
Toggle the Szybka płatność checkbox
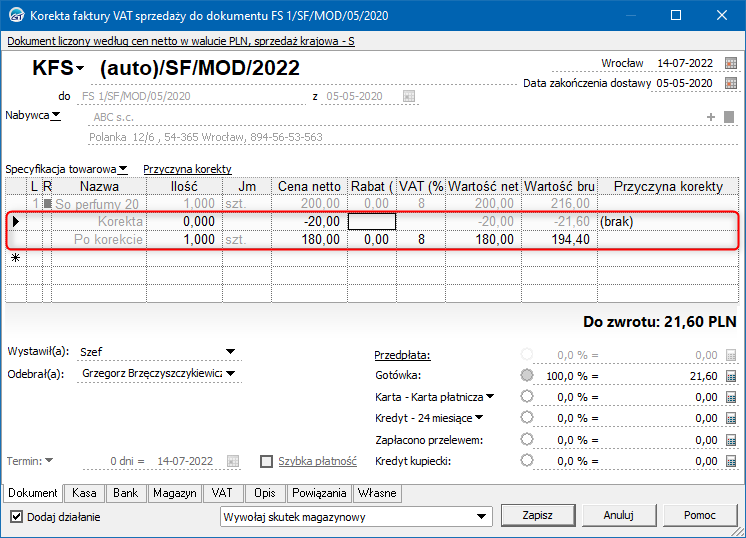pos(266,461)
